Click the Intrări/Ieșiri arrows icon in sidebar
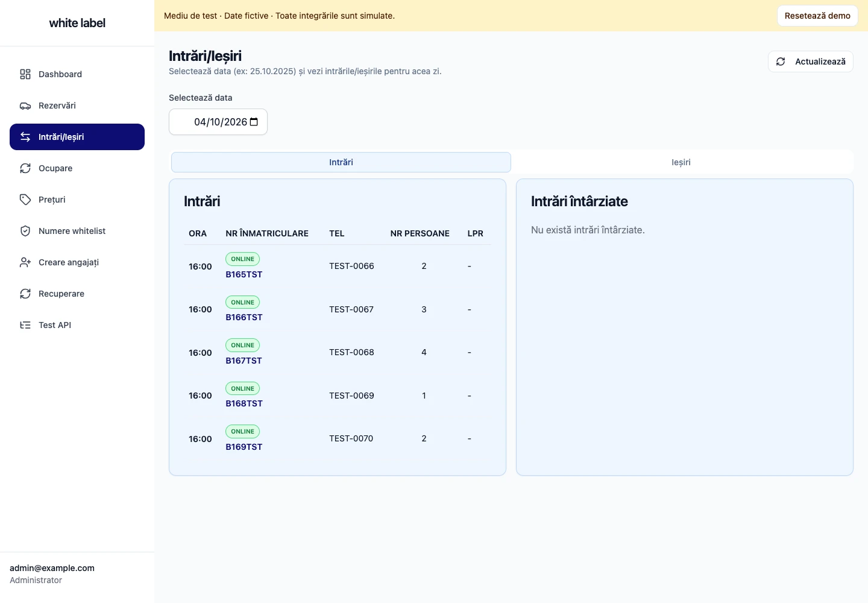 25,137
